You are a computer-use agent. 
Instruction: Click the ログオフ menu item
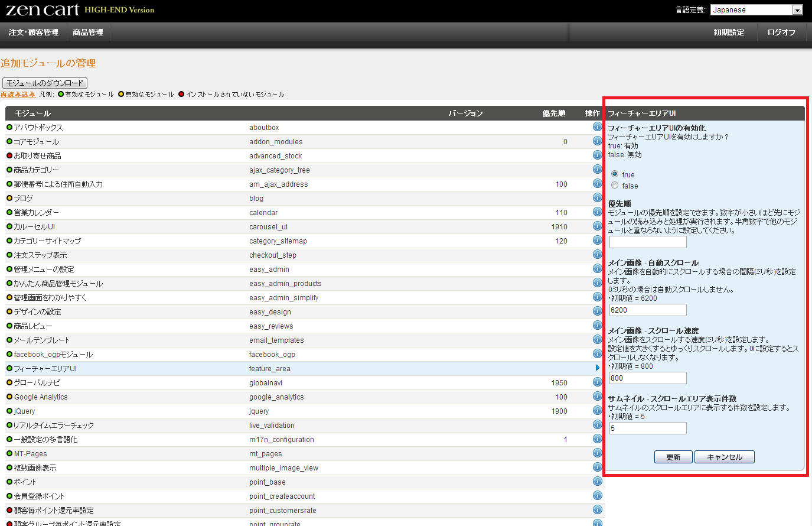[781, 33]
